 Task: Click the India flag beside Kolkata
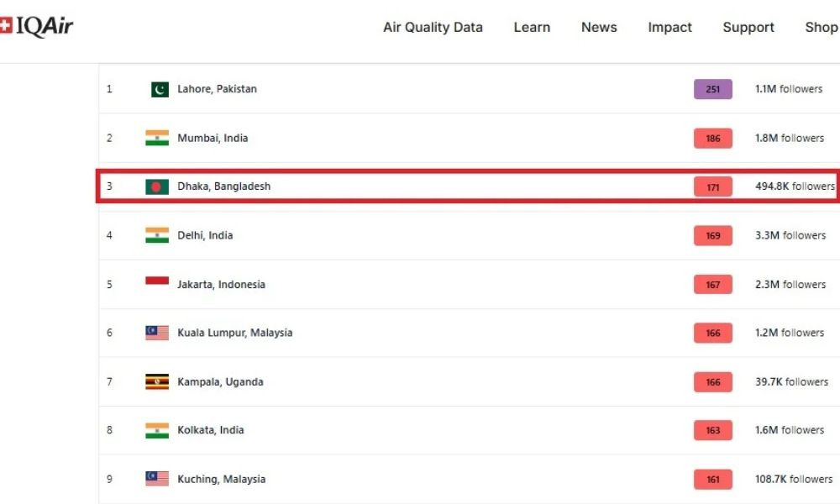click(x=157, y=430)
